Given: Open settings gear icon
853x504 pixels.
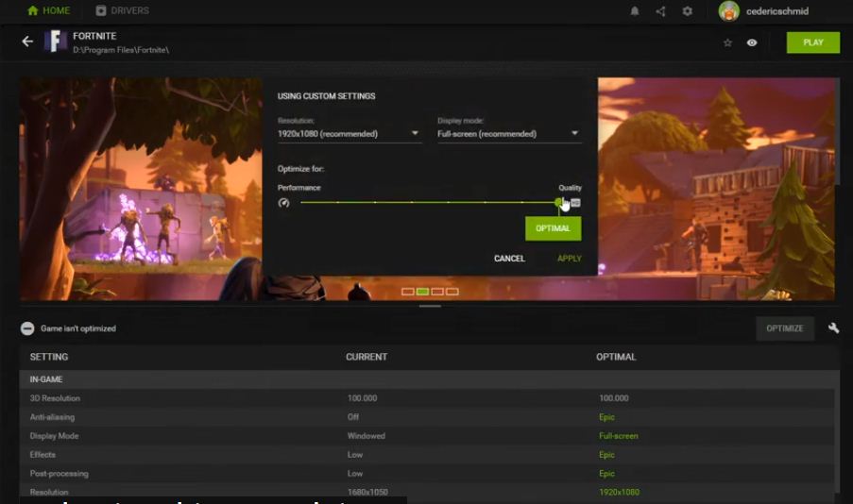Looking at the screenshot, I should tap(687, 11).
